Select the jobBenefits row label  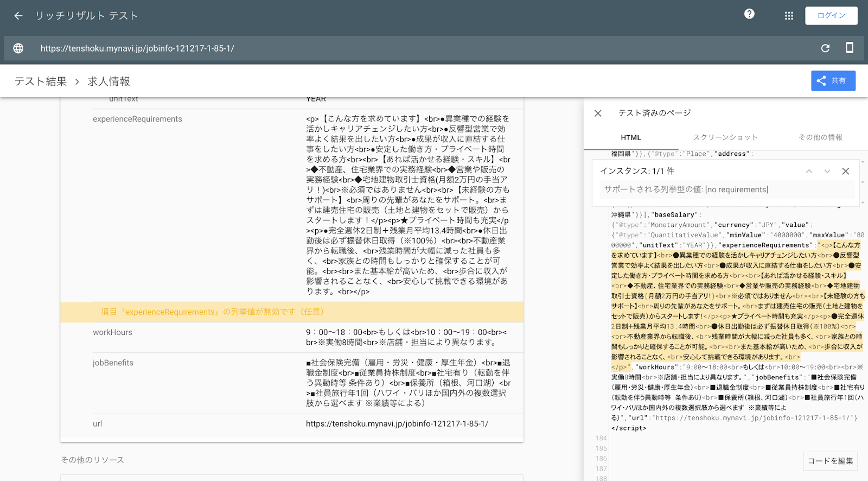click(113, 363)
